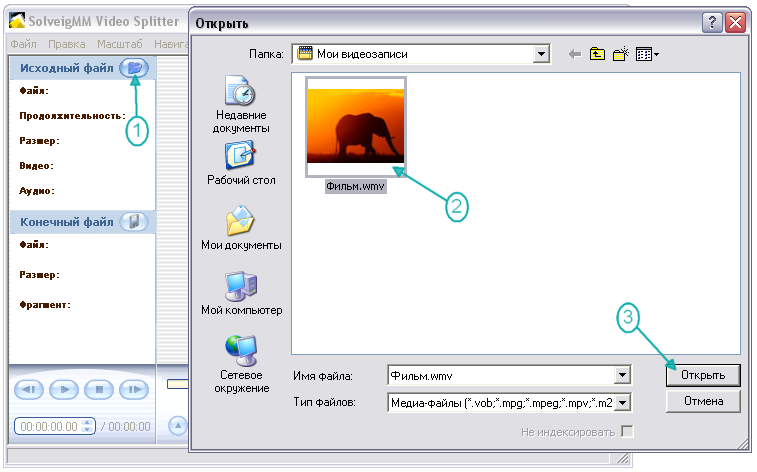
Task: Click the dialog help question button
Action: point(712,22)
